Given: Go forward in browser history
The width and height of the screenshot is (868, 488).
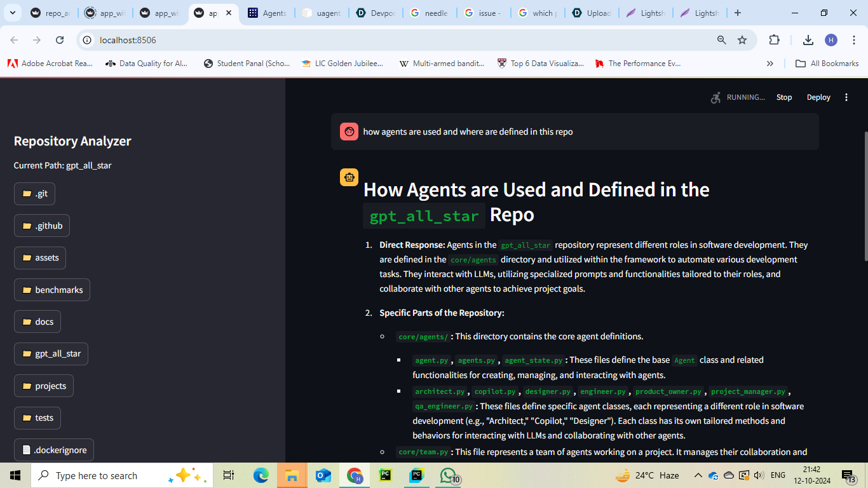Looking at the screenshot, I should click(x=37, y=40).
